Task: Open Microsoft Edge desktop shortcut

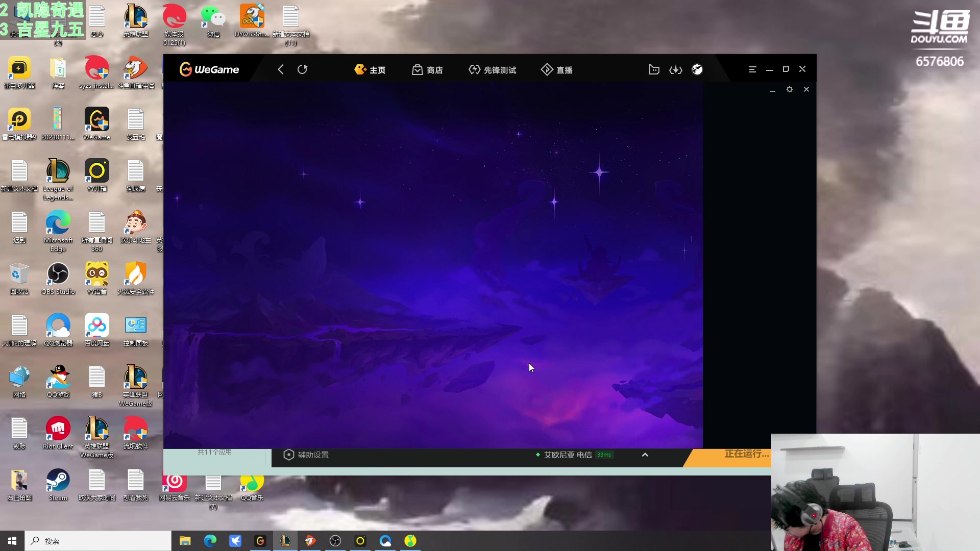Action: (58, 231)
